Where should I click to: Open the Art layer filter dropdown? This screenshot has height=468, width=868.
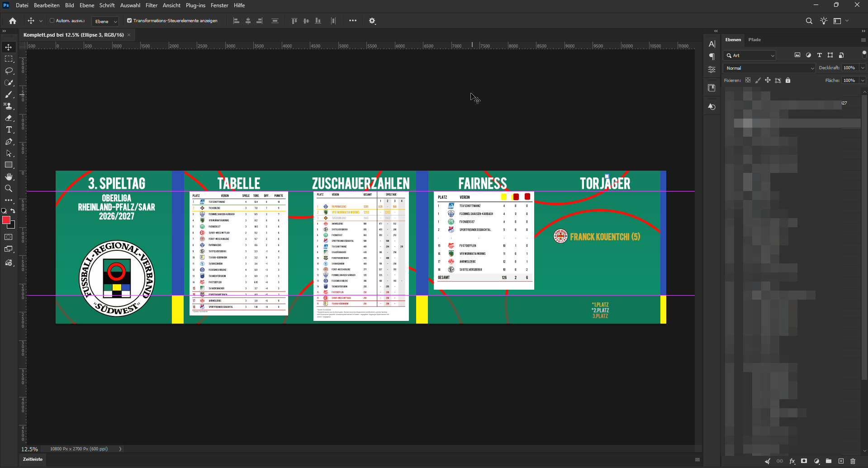(750, 55)
